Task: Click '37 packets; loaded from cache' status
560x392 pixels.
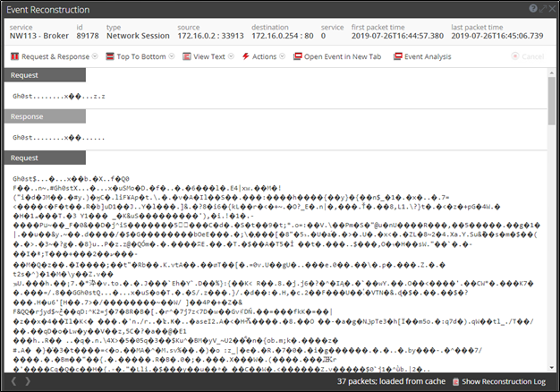Action: pos(391,381)
